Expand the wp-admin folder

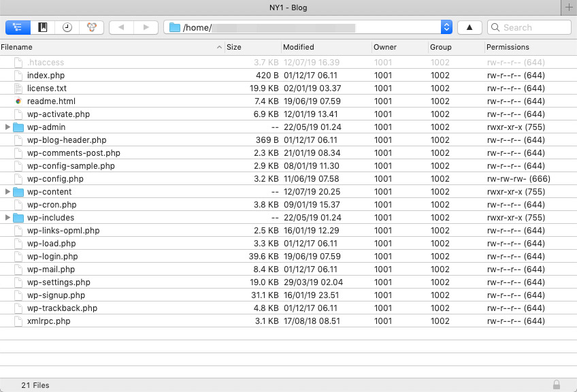[7, 127]
